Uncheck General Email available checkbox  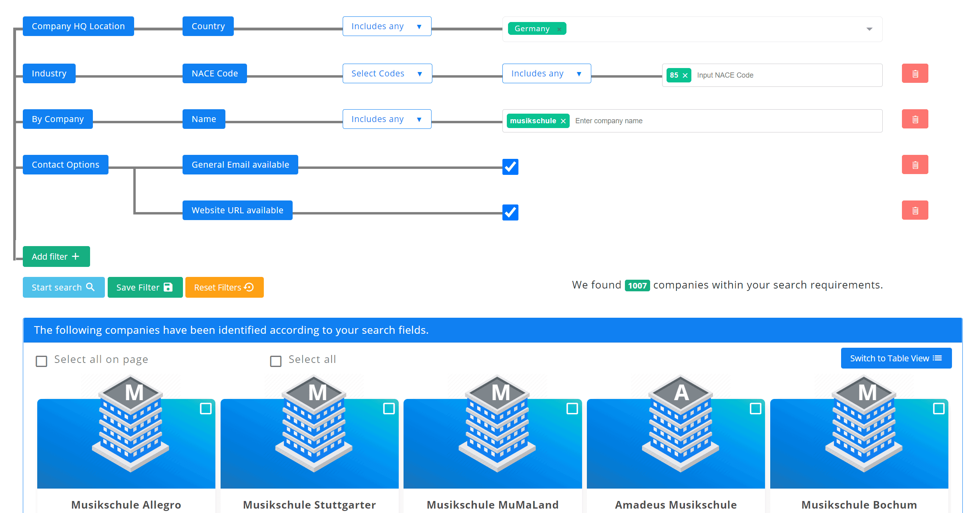pos(510,167)
